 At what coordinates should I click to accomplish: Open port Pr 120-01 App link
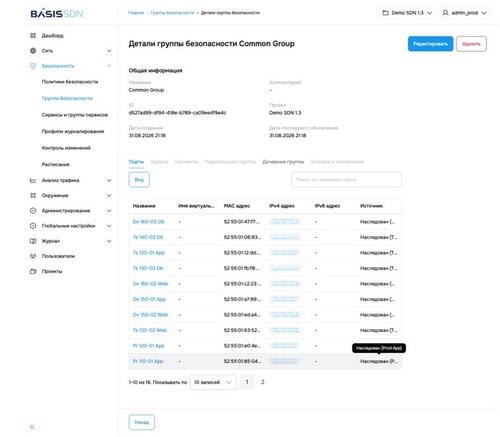[x=148, y=346]
